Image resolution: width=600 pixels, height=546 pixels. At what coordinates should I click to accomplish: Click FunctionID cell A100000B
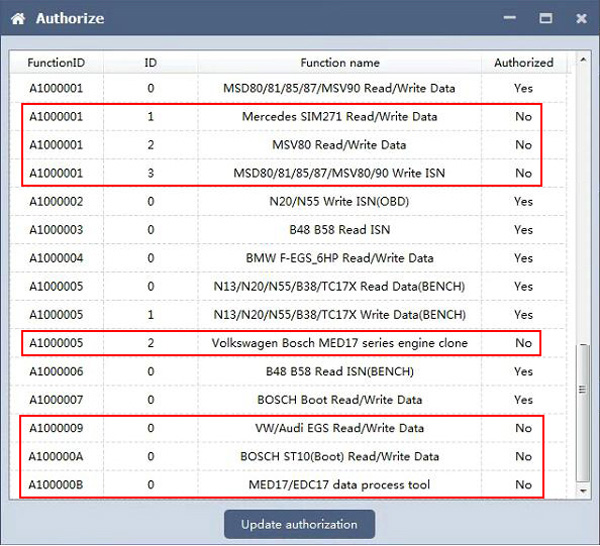click(56, 485)
